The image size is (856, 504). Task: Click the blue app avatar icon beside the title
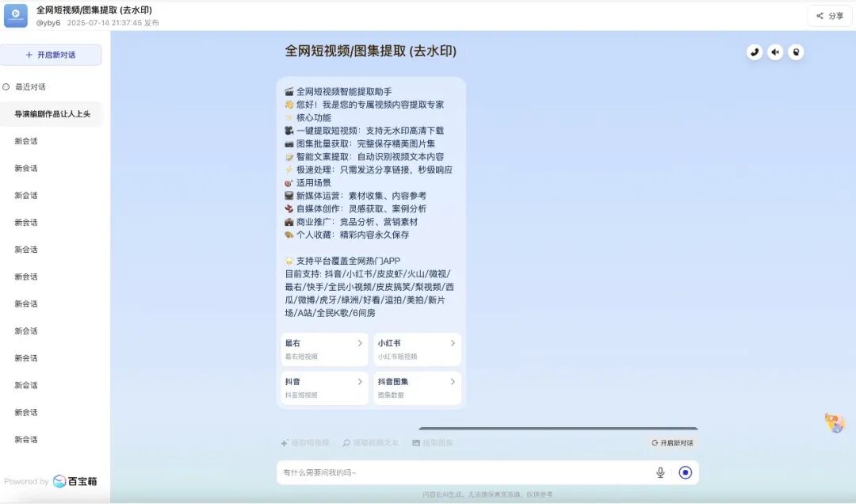pos(15,15)
